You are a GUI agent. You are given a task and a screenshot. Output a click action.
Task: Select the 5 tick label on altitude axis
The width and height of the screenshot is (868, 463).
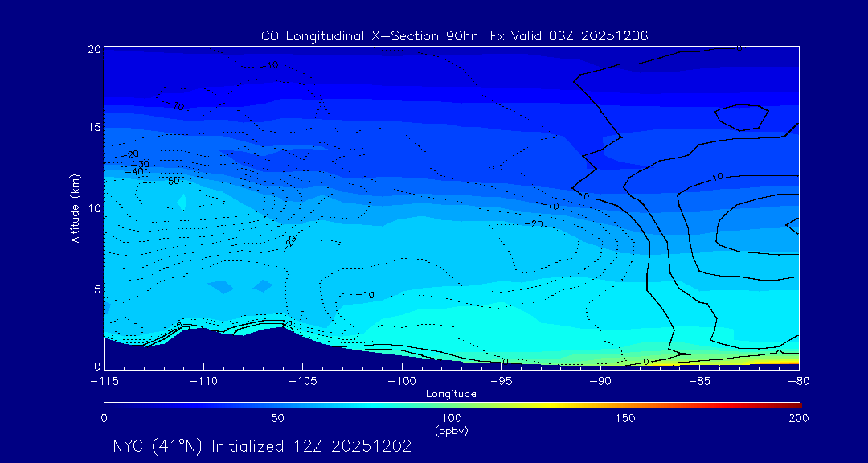click(97, 289)
